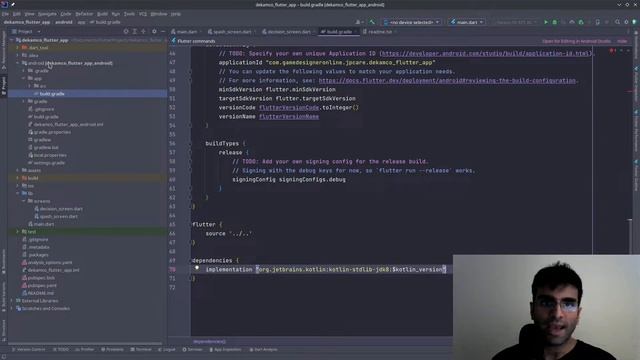This screenshot has width=640, height=360.
Task: Click the Hide link in Flutter commands bar
Action: tap(622, 41)
